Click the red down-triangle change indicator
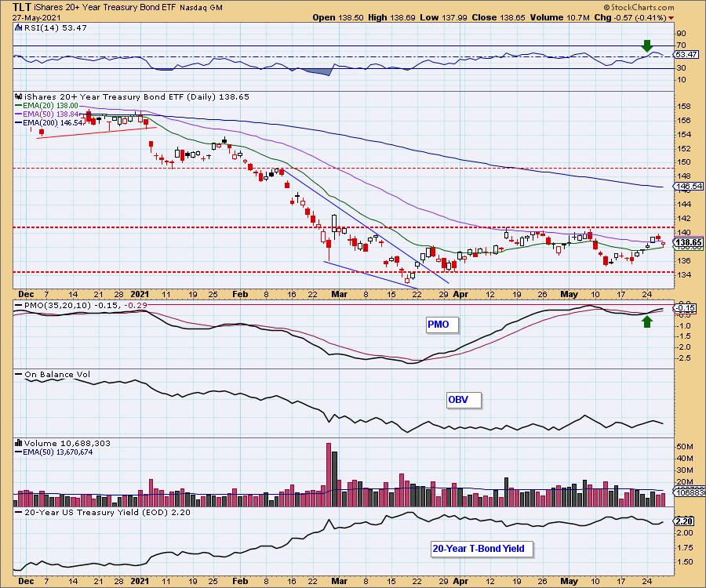This screenshot has width=706, height=588. pyautogui.click(x=671, y=18)
